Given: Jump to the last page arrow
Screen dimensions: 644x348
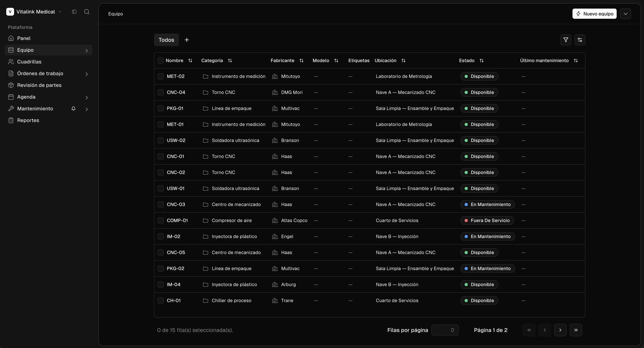Looking at the screenshot, I should tap(576, 330).
